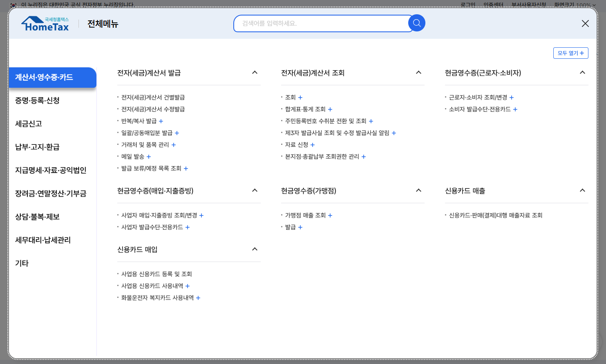Expand plus icon next to 거래처 및 품목 관리

pyautogui.click(x=174, y=145)
